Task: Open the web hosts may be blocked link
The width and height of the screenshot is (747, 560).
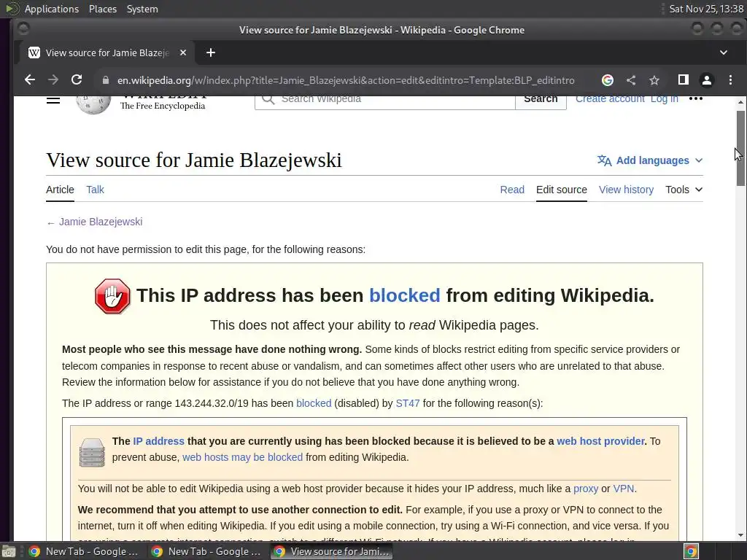Action: pyautogui.click(x=242, y=458)
